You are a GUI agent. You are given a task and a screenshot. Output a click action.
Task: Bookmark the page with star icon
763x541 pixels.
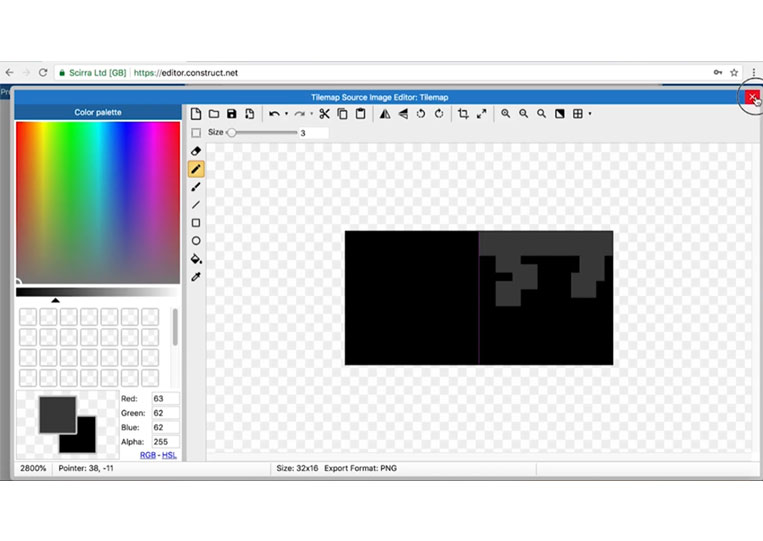coord(734,72)
